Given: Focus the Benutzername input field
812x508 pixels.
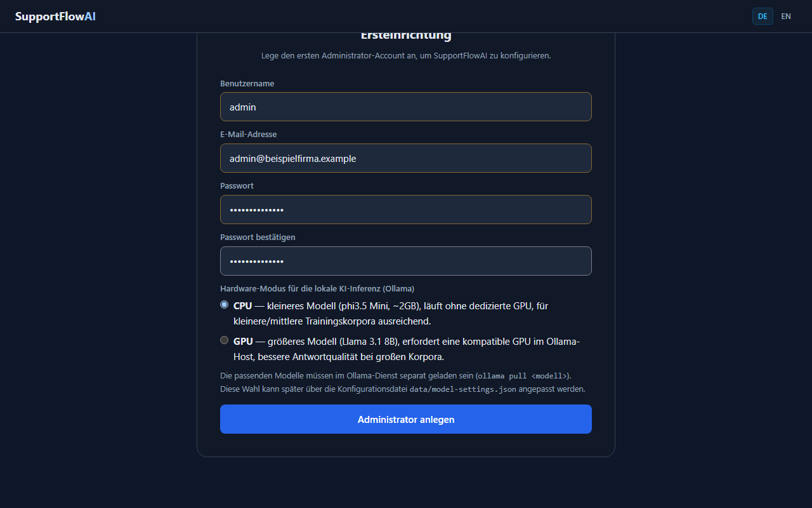Looking at the screenshot, I should point(406,107).
